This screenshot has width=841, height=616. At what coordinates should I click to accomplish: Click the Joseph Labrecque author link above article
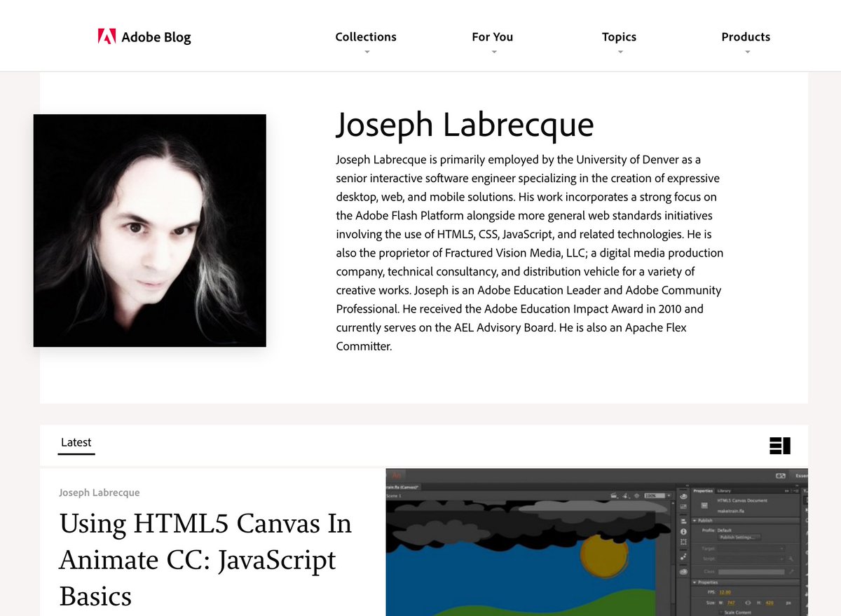pyautogui.click(x=100, y=493)
